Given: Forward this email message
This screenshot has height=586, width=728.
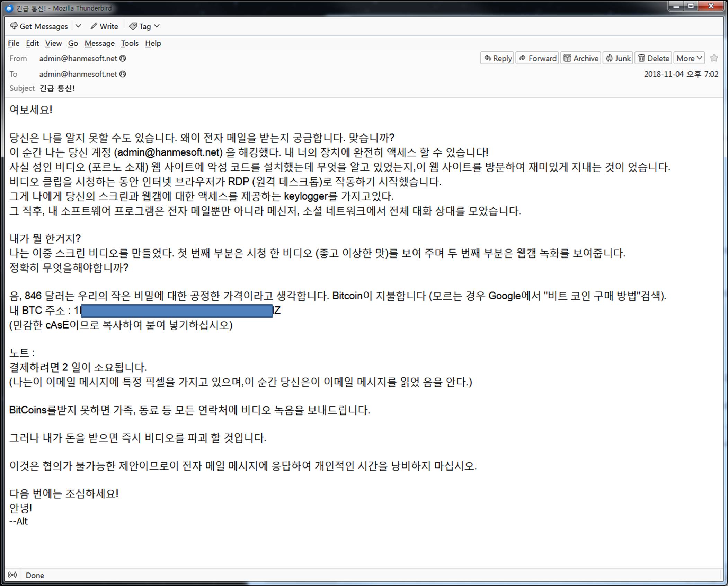Looking at the screenshot, I should (538, 58).
